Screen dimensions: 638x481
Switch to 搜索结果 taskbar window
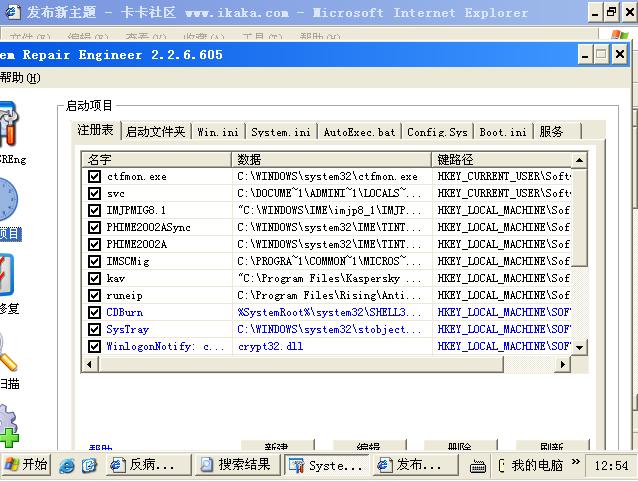point(237,465)
